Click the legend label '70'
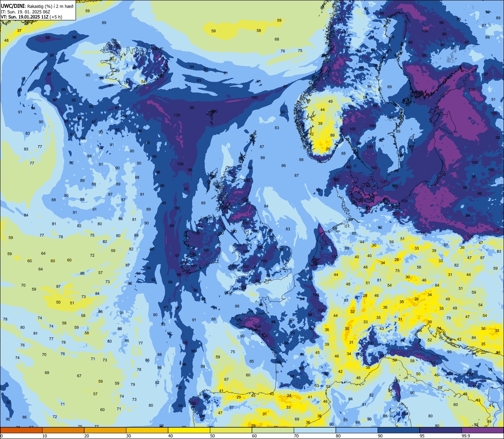This screenshot has height=439, width=504. tap(296, 436)
